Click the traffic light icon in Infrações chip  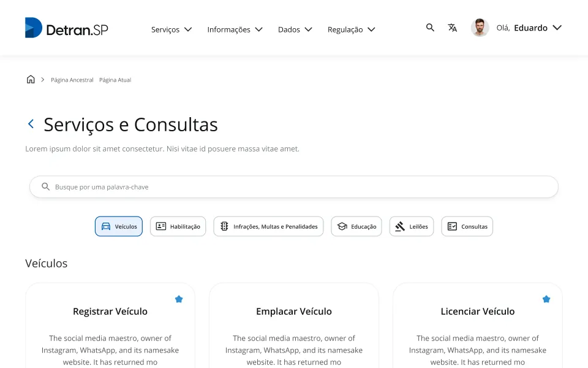224,226
